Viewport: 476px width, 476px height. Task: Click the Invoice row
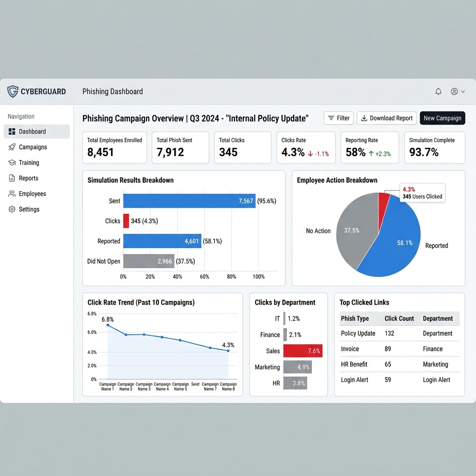point(399,349)
